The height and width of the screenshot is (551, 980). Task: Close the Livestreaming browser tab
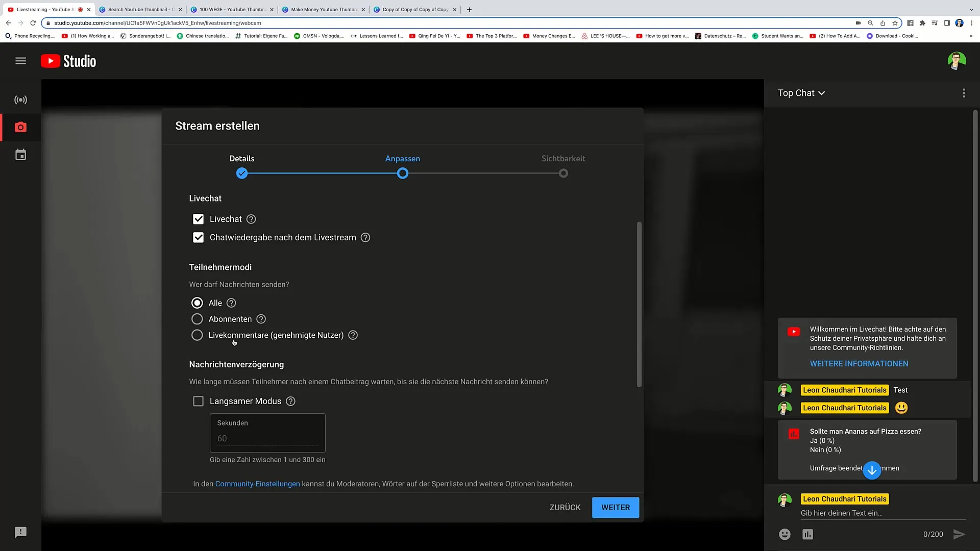pyautogui.click(x=89, y=9)
